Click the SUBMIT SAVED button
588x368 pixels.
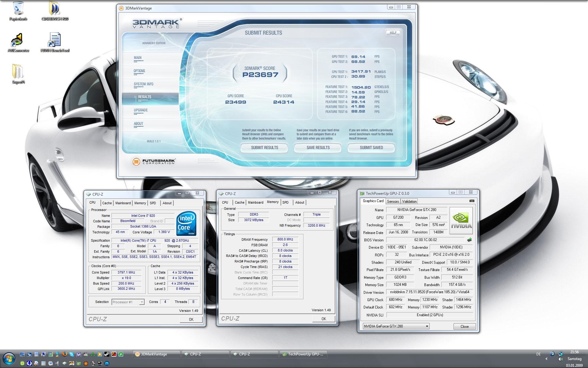371,148
